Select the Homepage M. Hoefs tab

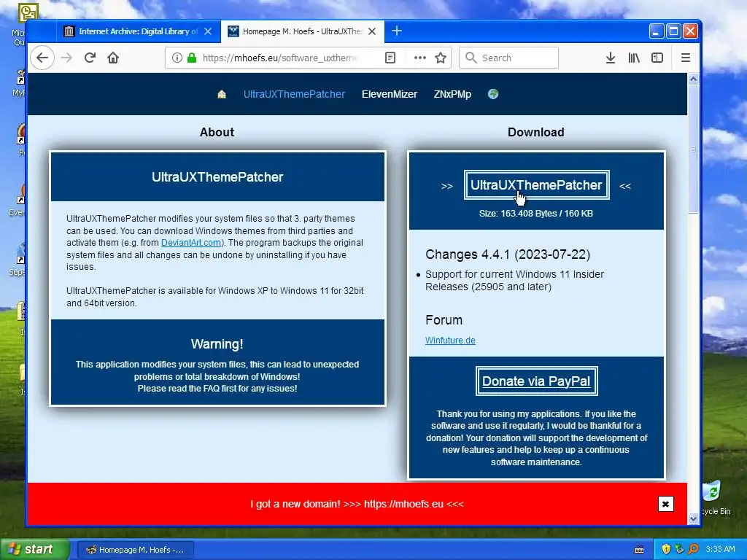point(303,31)
